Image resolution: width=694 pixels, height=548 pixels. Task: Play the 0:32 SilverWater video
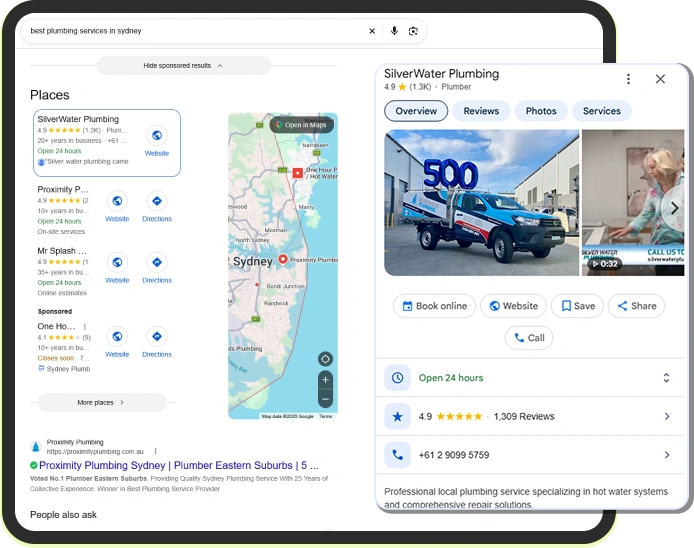605,264
